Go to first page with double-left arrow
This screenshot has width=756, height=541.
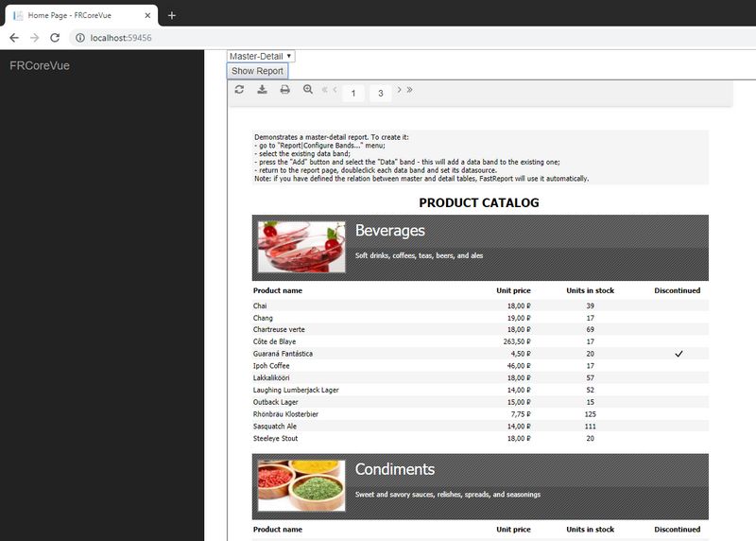(x=325, y=90)
